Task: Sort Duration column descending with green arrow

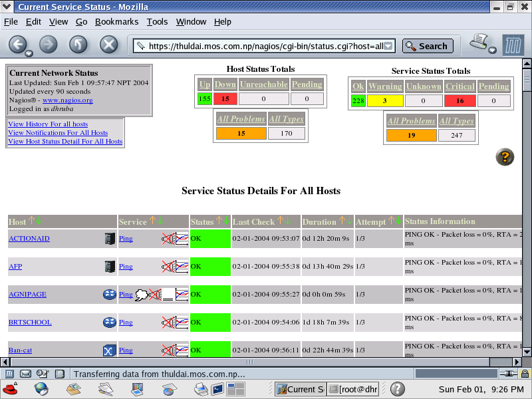Action: pyautogui.click(x=350, y=221)
